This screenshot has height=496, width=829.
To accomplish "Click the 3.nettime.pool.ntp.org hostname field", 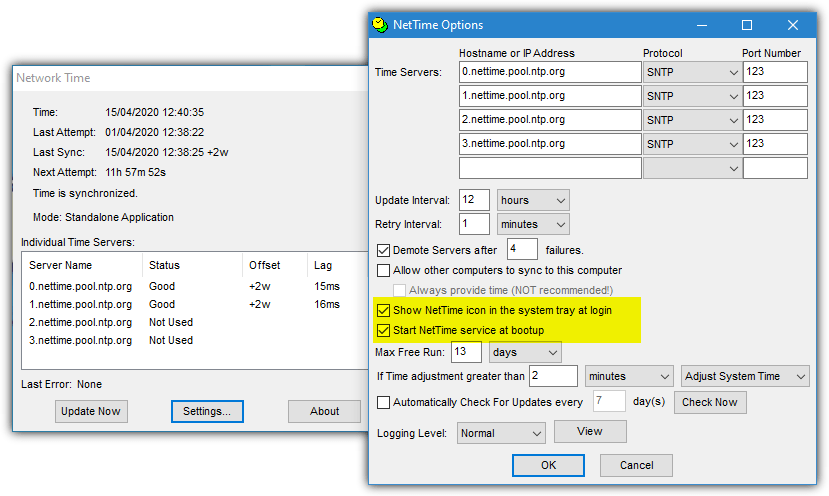I will 550,144.
